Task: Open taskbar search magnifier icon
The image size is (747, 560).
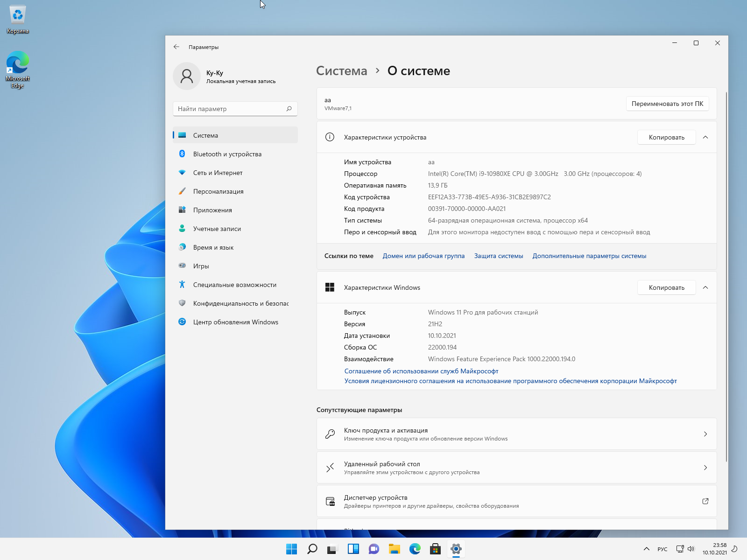Action: tap(312, 549)
